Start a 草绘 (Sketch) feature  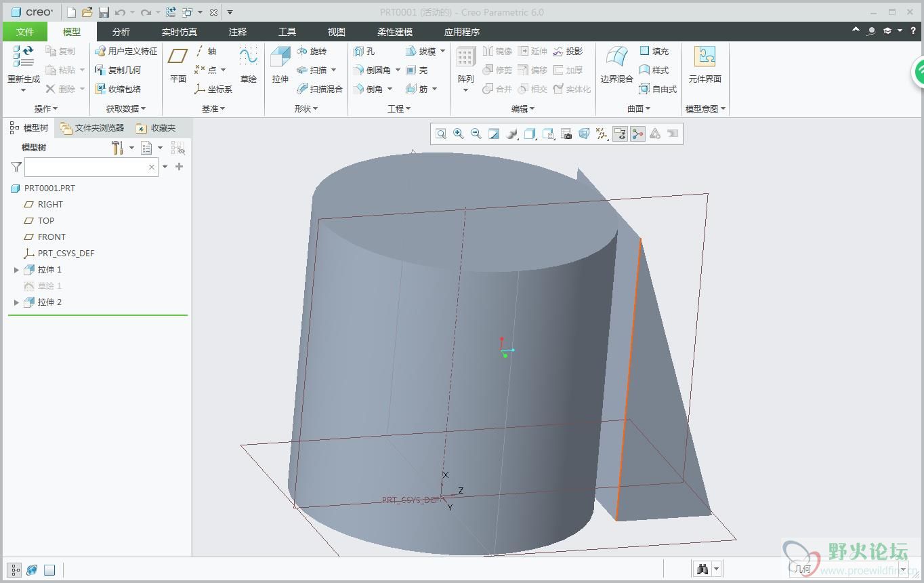pyautogui.click(x=249, y=65)
